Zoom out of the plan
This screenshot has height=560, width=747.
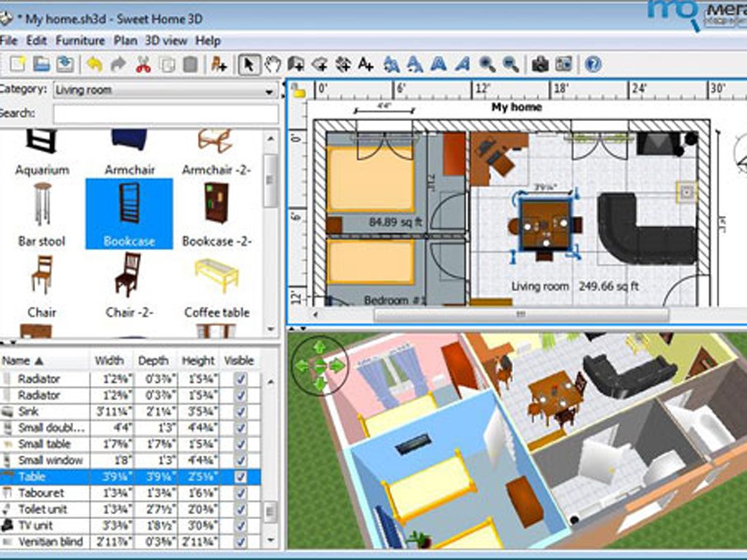(511, 64)
